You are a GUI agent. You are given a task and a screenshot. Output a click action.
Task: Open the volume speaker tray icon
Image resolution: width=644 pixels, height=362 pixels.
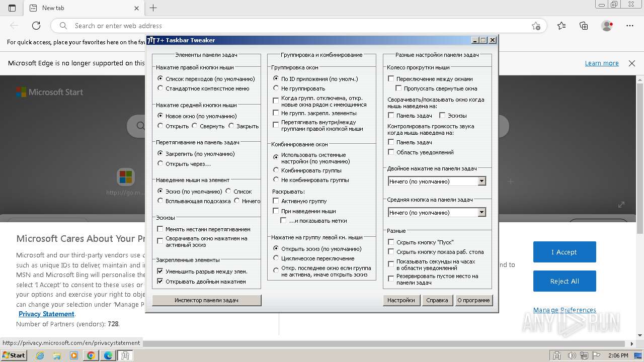pyautogui.click(x=572, y=355)
